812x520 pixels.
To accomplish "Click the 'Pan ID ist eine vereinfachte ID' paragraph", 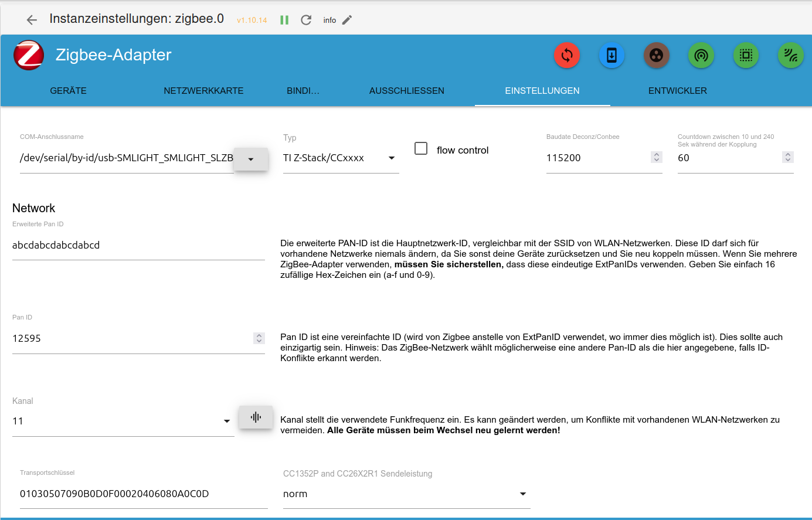I will 532,348.
